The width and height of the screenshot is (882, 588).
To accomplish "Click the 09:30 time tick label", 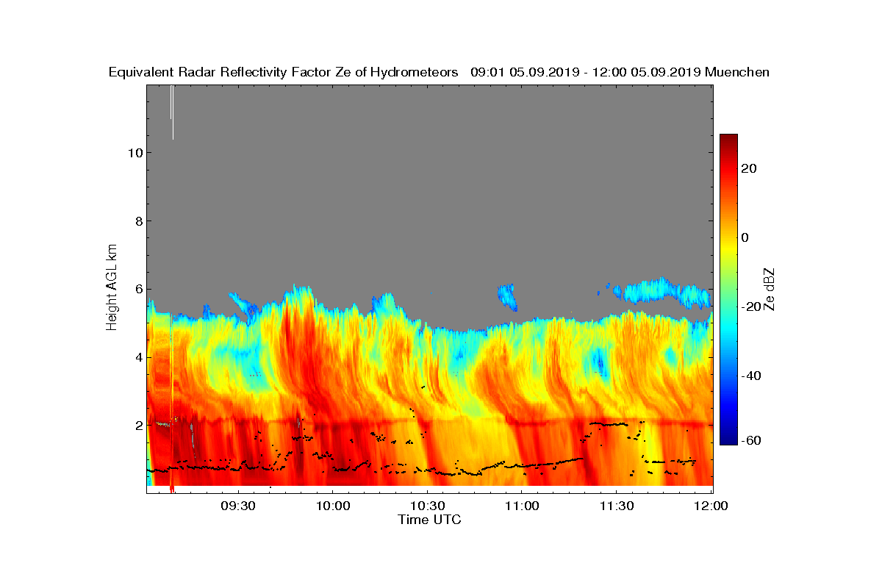I will [237, 506].
